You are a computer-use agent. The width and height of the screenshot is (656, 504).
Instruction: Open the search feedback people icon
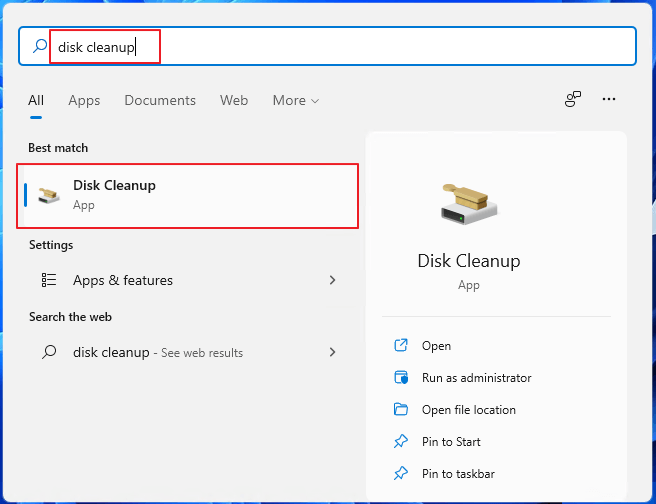(x=573, y=100)
